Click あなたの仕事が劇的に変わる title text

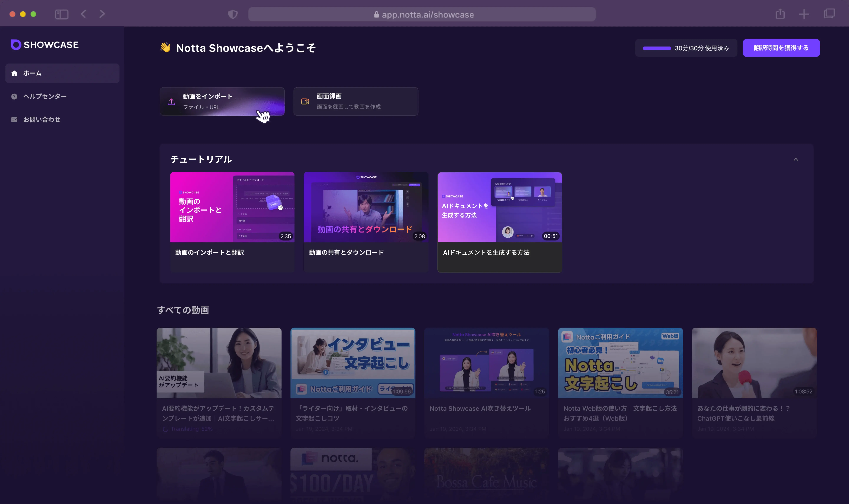pyautogui.click(x=744, y=413)
